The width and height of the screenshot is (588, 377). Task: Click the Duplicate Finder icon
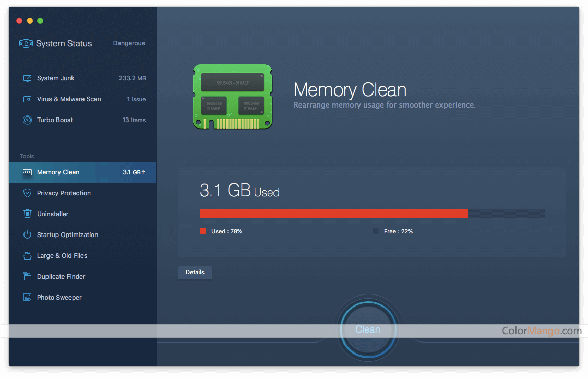pos(28,277)
